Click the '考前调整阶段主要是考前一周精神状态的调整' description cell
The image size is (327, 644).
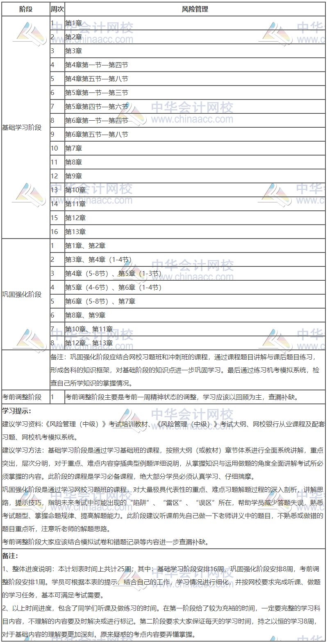[x=195, y=397]
